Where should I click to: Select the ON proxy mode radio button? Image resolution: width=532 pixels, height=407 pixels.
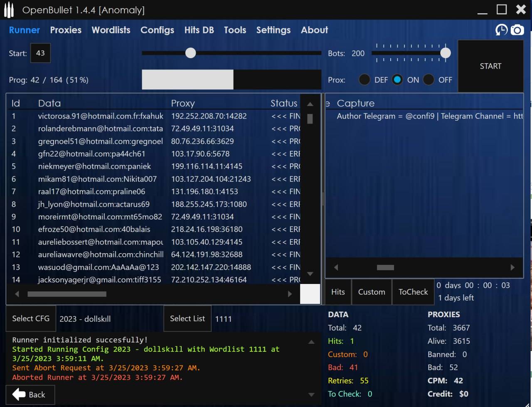(x=397, y=80)
